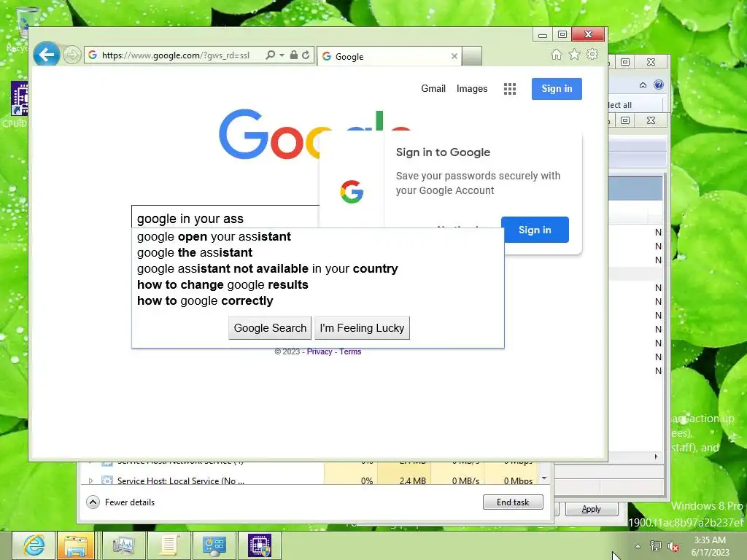Open File Explorer from the taskbar
The width and height of the screenshot is (747, 560).
pos(76,545)
